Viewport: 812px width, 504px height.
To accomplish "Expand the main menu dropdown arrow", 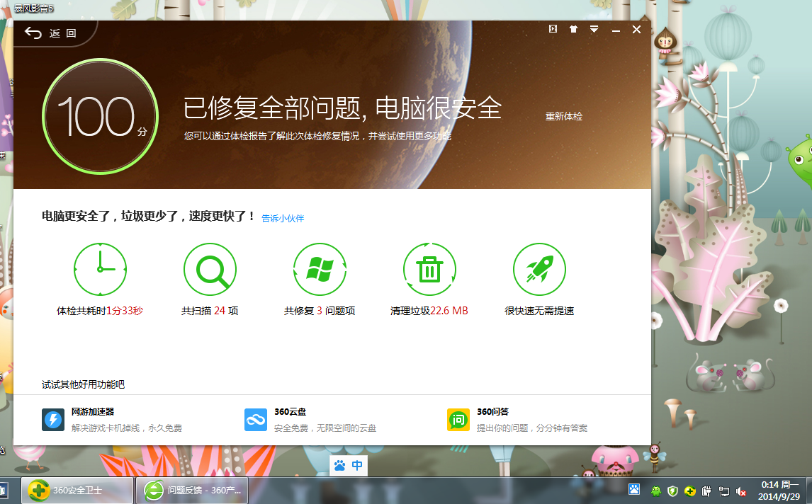I will (594, 29).
